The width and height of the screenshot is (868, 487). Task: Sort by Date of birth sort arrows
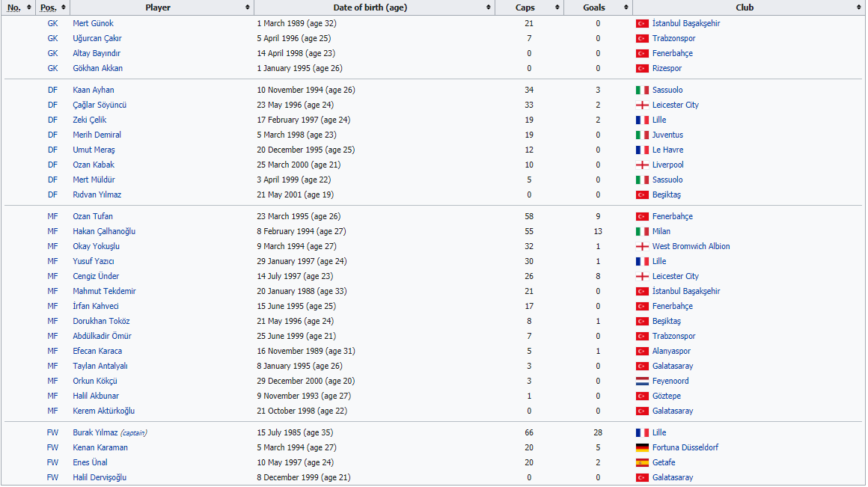pyautogui.click(x=489, y=7)
